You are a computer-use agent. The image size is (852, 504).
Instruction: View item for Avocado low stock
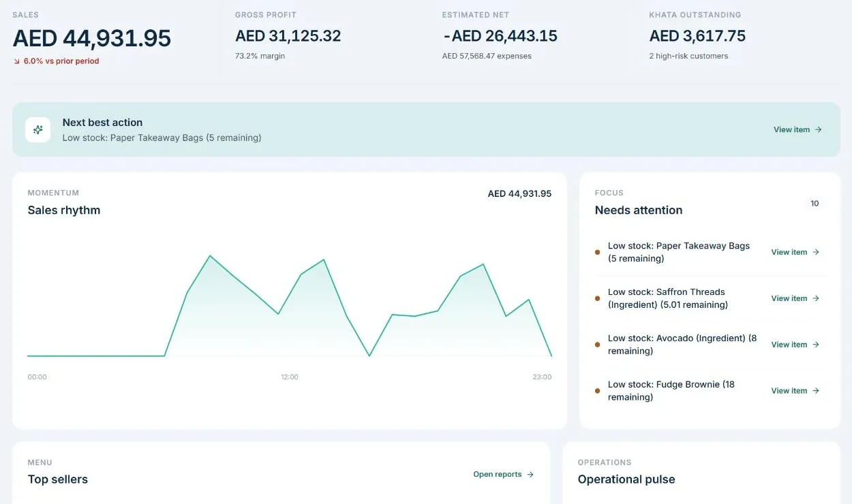coord(795,345)
